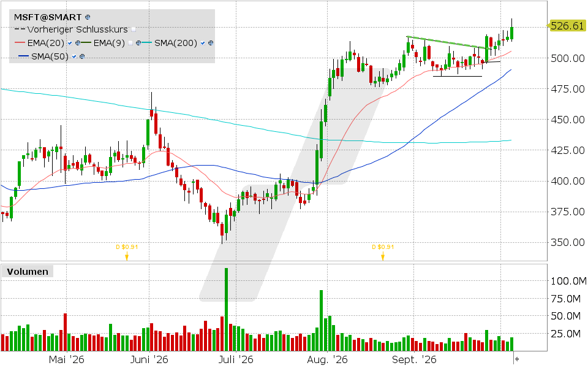The height and width of the screenshot is (368, 588).
Task: Click the Sept. '26 date axis label
Action: [415, 360]
